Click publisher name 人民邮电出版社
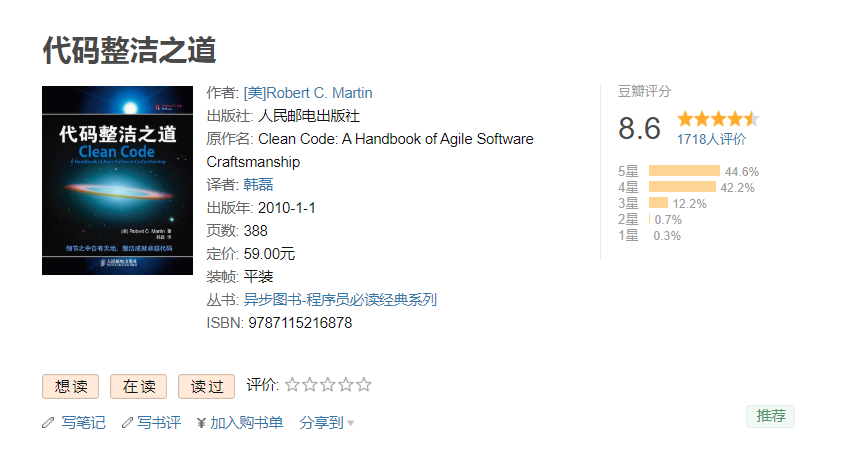 click(x=308, y=116)
